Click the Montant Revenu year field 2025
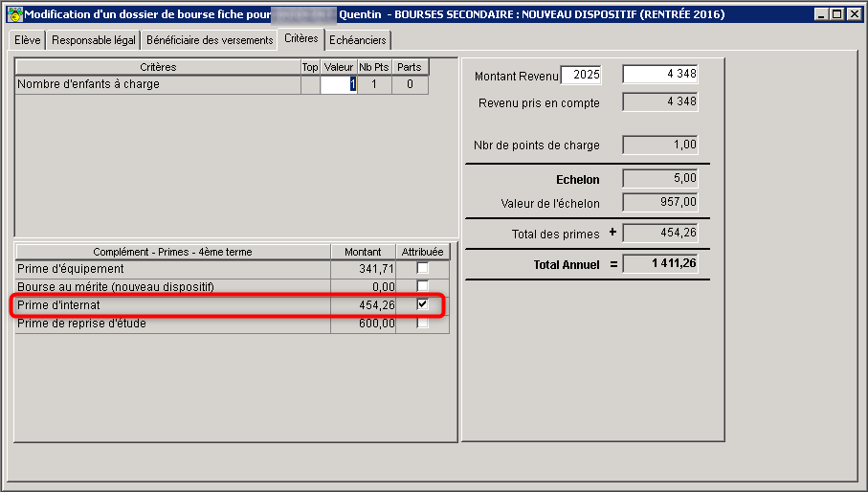The image size is (868, 492). [x=581, y=74]
